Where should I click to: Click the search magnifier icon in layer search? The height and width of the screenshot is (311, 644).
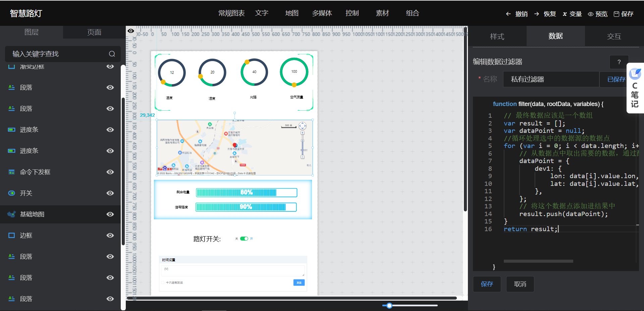click(112, 54)
